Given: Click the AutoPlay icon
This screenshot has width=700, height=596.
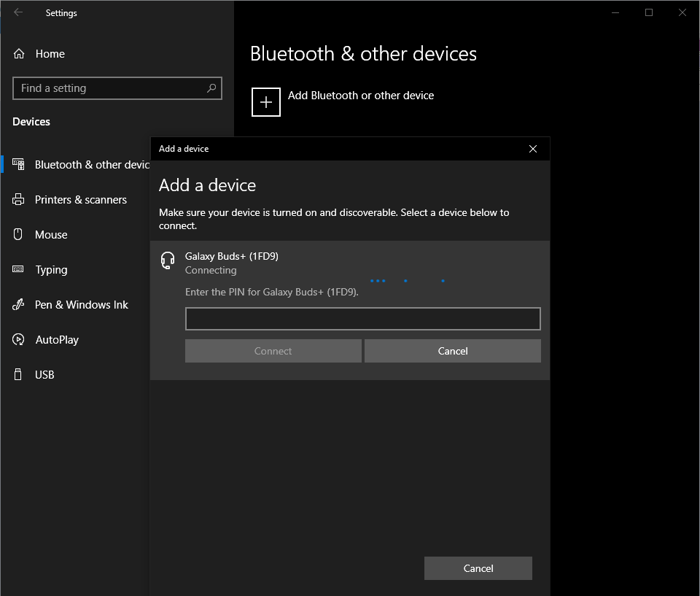Looking at the screenshot, I should pyautogui.click(x=19, y=340).
